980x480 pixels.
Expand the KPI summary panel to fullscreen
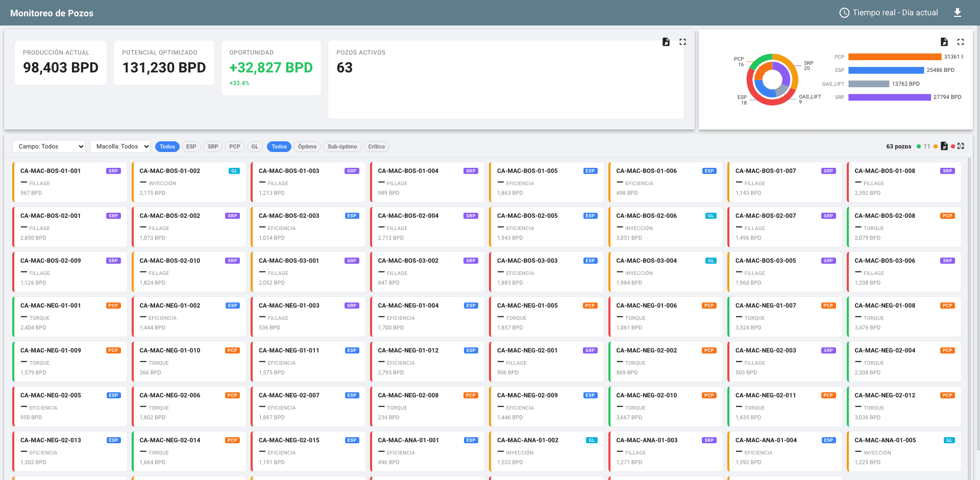682,42
